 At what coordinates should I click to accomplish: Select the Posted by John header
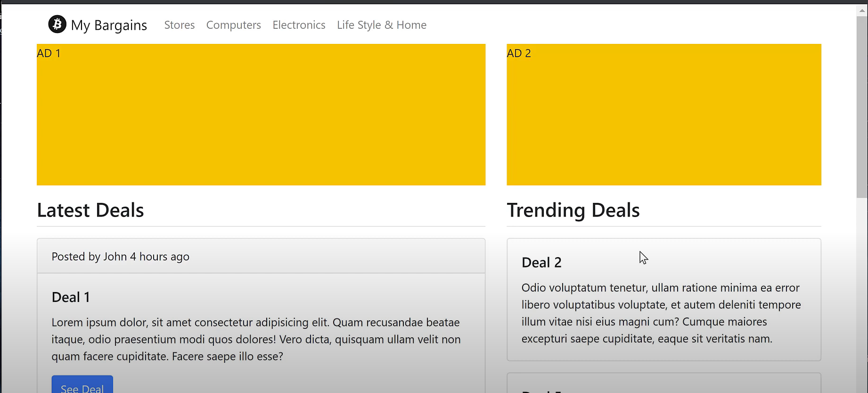pyautogui.click(x=120, y=256)
